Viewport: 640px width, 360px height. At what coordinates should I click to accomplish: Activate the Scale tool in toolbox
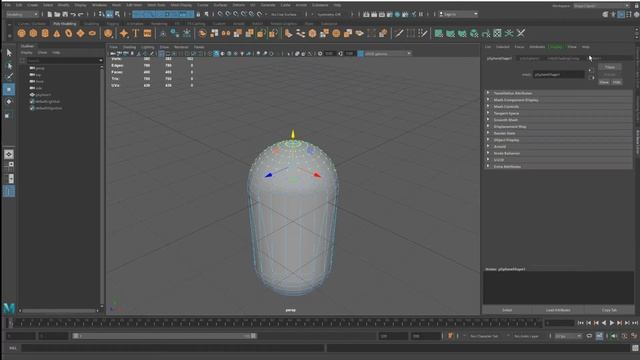(x=9, y=116)
